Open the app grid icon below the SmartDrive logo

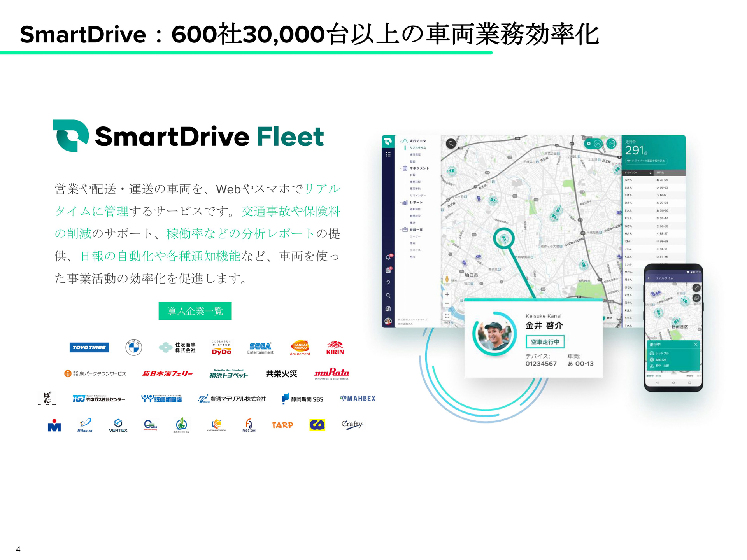(x=389, y=154)
